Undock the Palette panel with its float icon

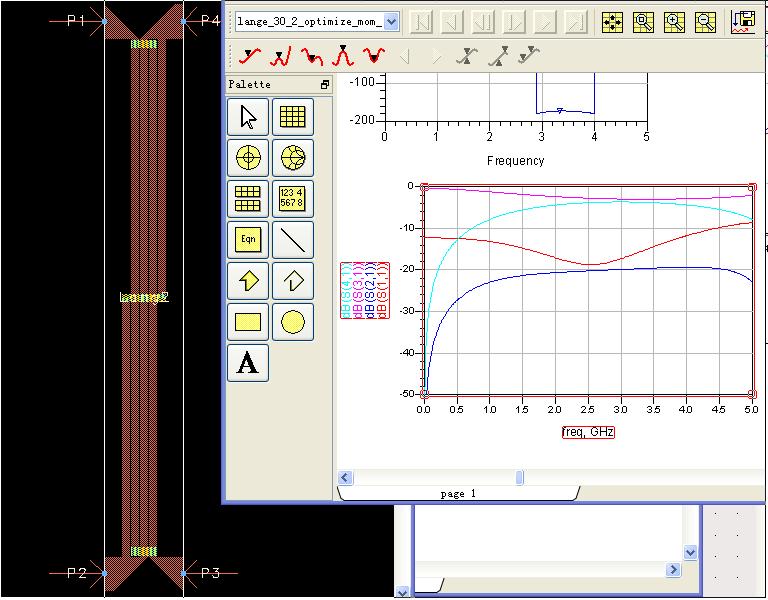(x=325, y=85)
